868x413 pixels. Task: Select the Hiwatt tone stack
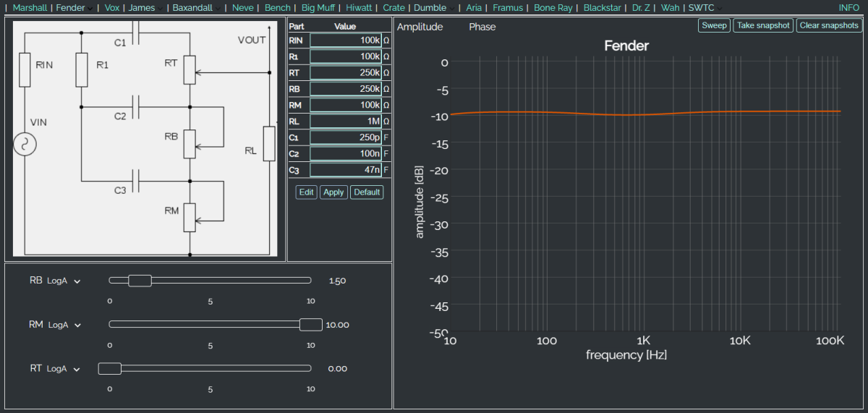(359, 8)
